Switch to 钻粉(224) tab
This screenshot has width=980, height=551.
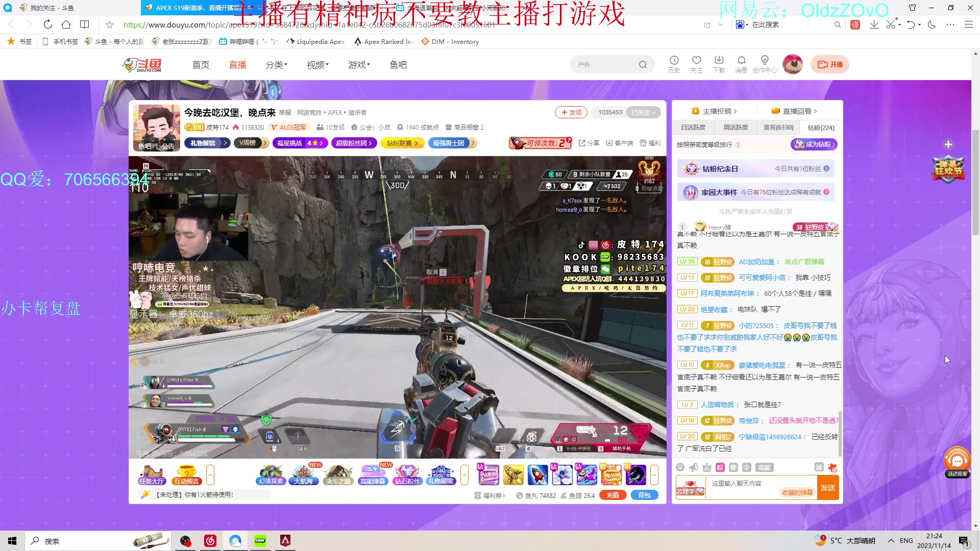[821, 128]
